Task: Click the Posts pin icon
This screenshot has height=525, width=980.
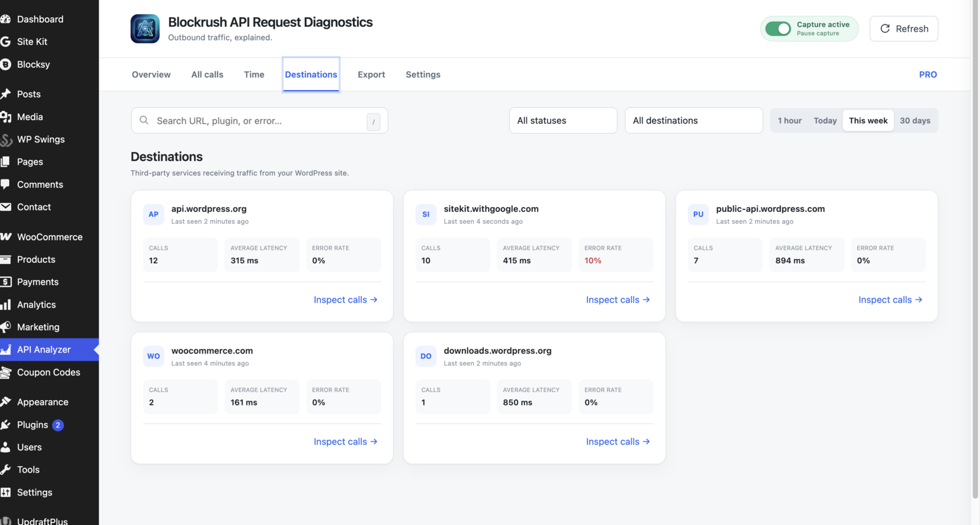Action: 6,94
